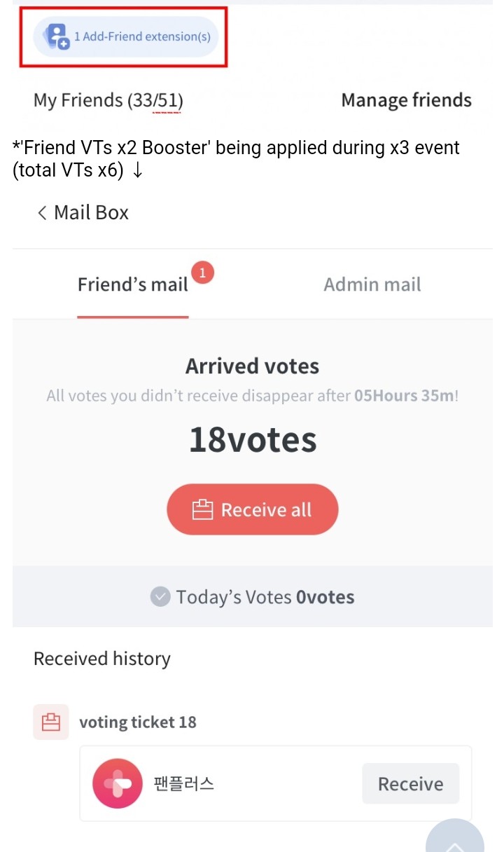
Task: Tap the Today's Votes 0votes text
Action: click(x=265, y=597)
